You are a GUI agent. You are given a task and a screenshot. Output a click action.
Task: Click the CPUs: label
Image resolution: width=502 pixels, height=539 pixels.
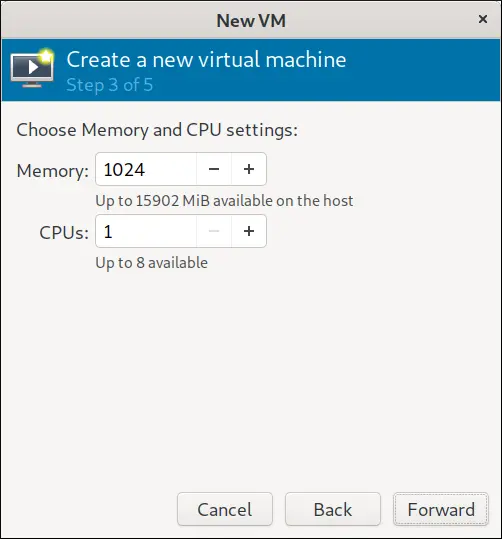click(x=64, y=233)
